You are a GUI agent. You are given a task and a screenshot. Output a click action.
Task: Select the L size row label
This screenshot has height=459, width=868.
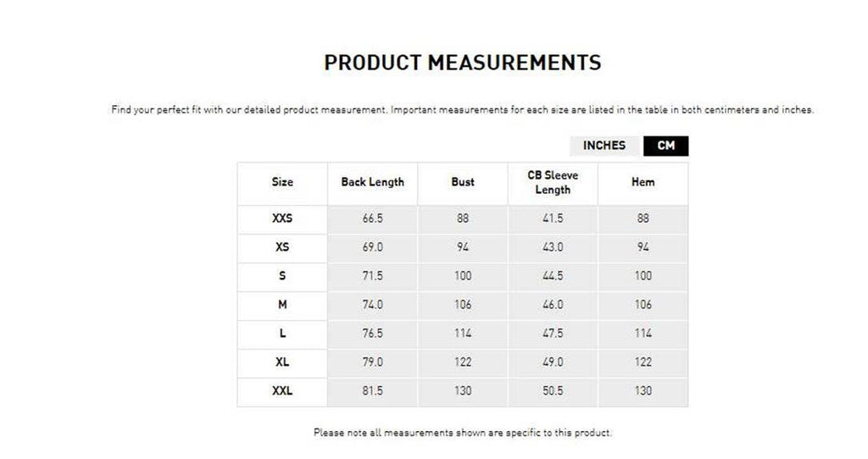click(282, 334)
